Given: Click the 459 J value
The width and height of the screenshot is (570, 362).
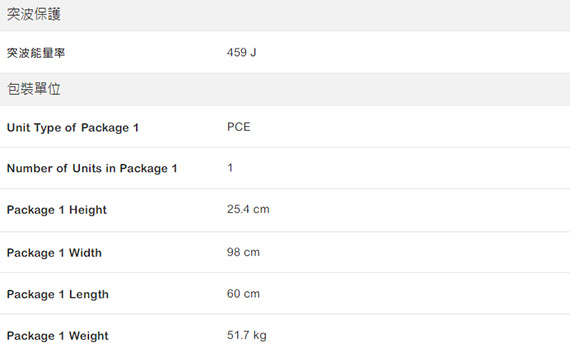Looking at the screenshot, I should pos(241,52).
